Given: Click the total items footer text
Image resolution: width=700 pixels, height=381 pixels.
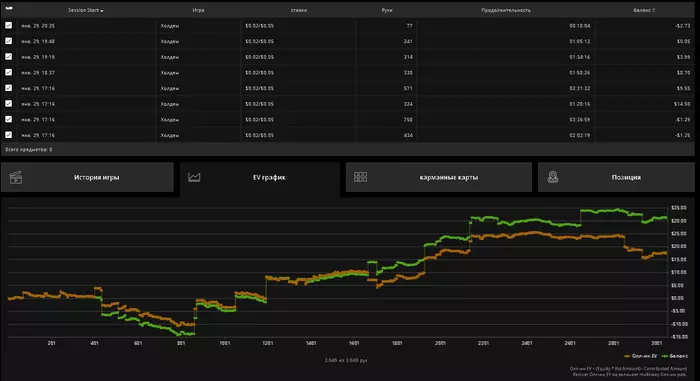Looking at the screenshot, I should (x=29, y=150).
